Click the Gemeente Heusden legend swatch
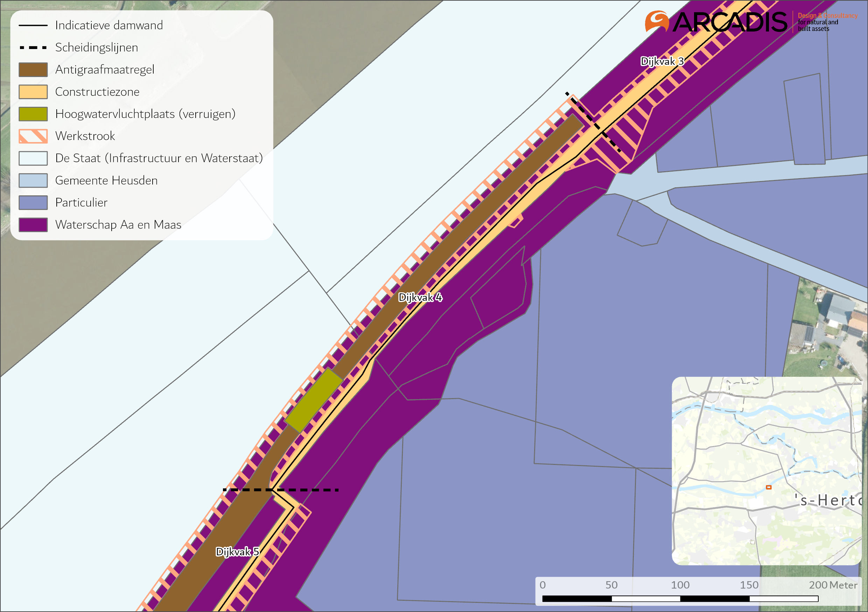This screenshot has height=612, width=868. [33, 180]
